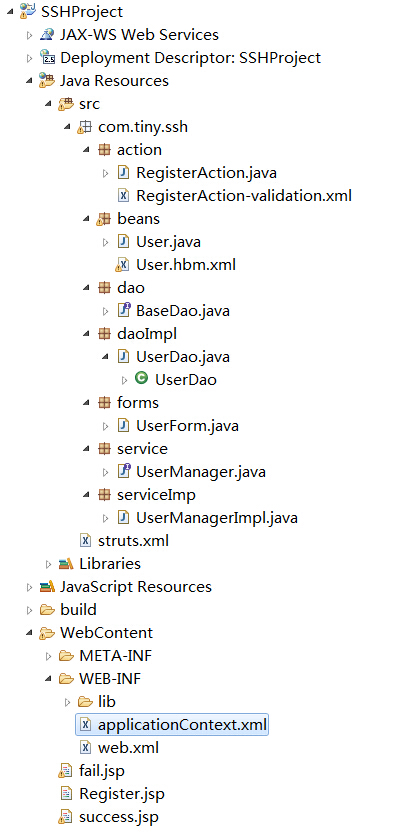The image size is (401, 835).
Task: Expand the Libraries node
Action: 48,564
